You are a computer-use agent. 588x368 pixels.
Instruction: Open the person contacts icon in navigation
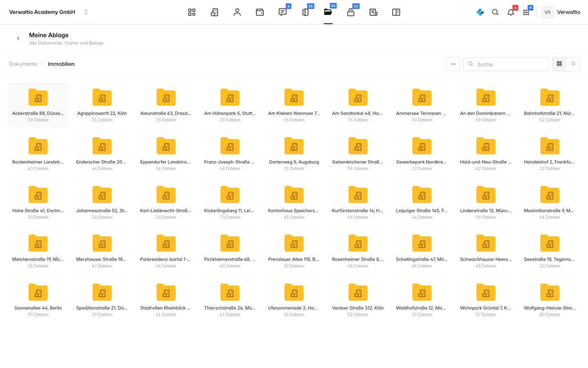pyautogui.click(x=237, y=12)
